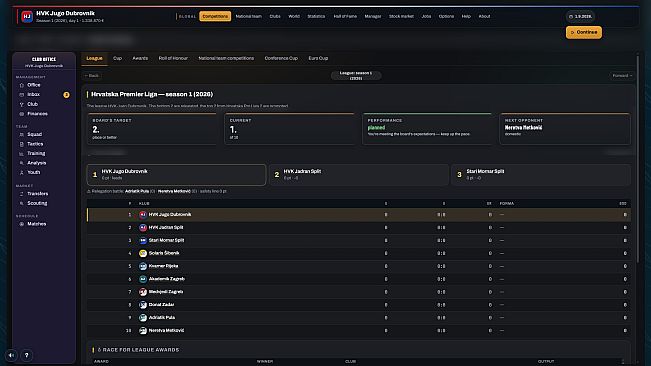Go Forward to next league season
Viewport: 651px width, 366px height.
[x=622, y=76]
